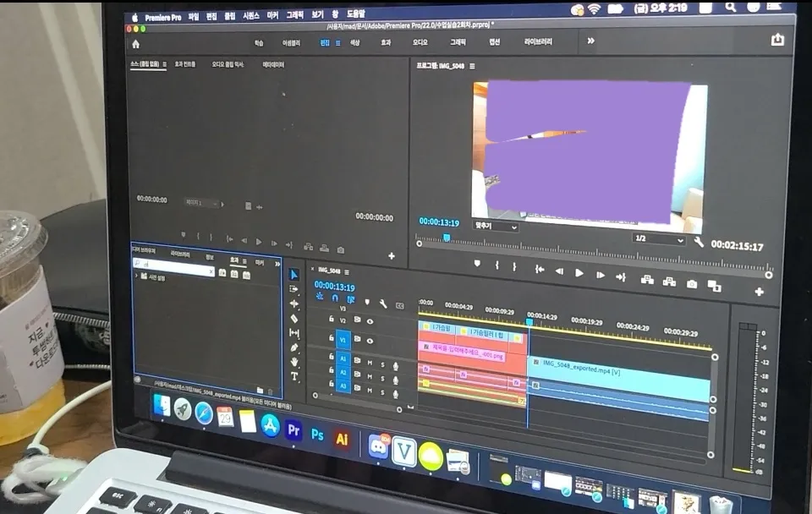Open program monitor wrench settings
The image size is (812, 514).
pos(699,241)
